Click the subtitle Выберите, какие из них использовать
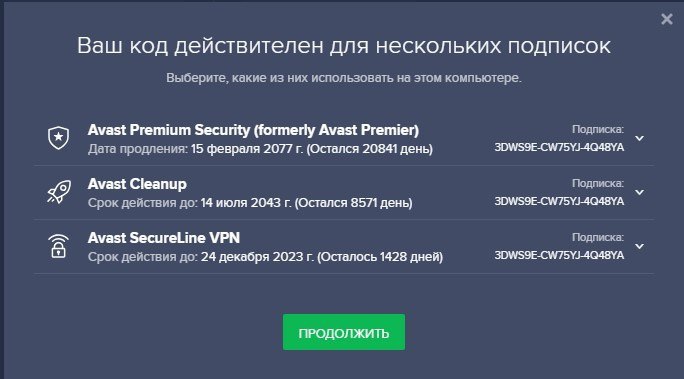This screenshot has height=379, width=684. (x=344, y=78)
